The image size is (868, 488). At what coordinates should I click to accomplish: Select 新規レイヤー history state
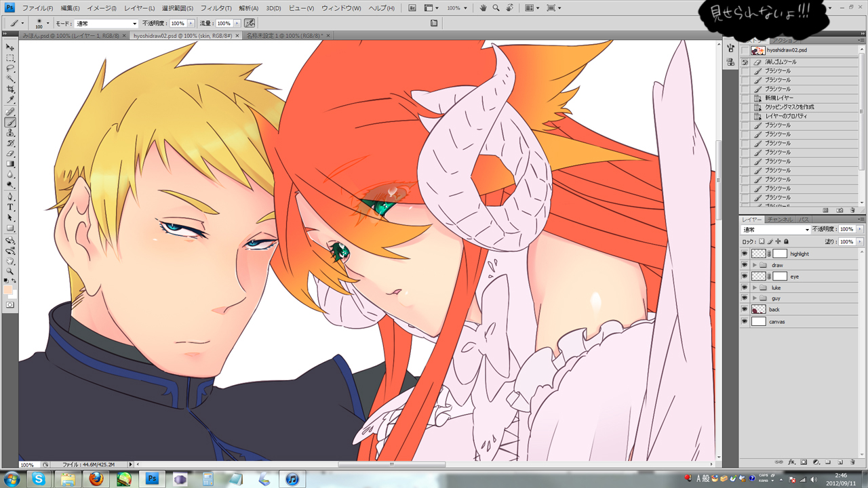tap(800, 98)
